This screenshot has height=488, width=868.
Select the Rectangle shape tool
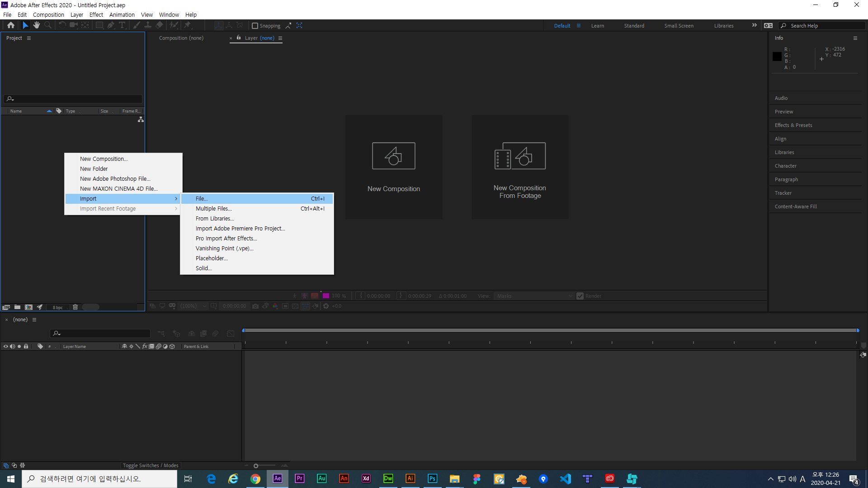click(x=99, y=25)
